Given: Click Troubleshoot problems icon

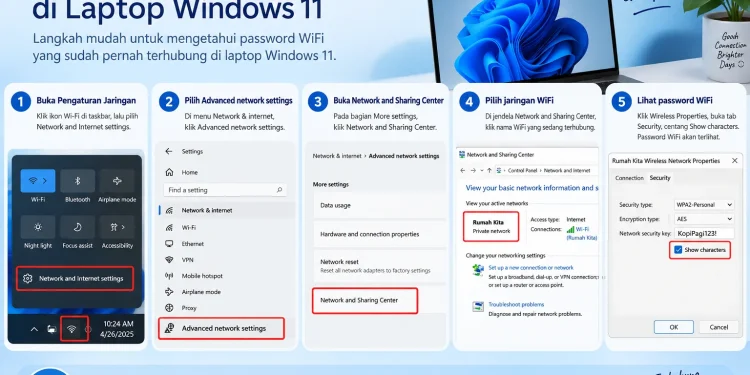Looking at the screenshot, I should click(478, 306).
